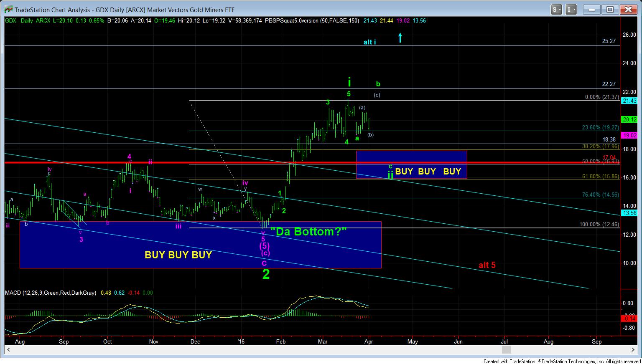This screenshot has height=364, width=642.
Task: Select the 0.00% (21.37) Fibonacci label
Action: click(602, 97)
